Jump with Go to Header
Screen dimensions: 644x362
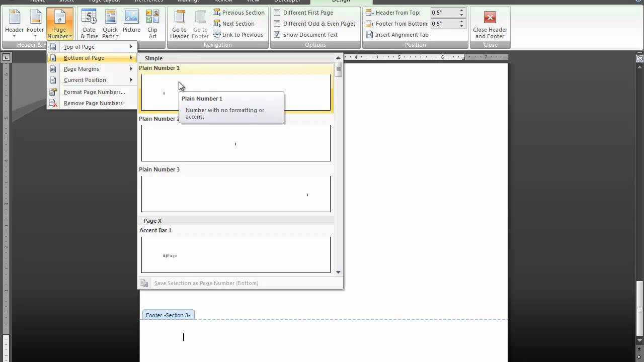179,24
